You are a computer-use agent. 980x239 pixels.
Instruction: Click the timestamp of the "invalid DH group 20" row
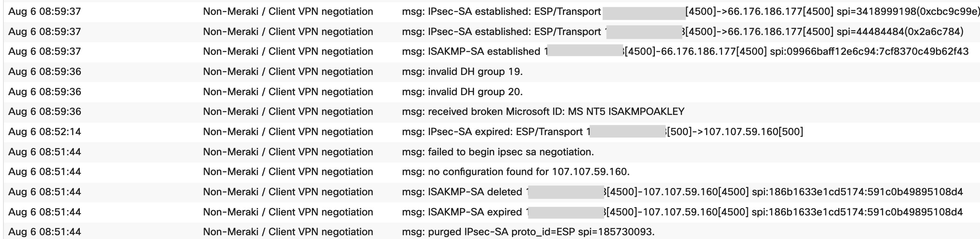(x=45, y=92)
